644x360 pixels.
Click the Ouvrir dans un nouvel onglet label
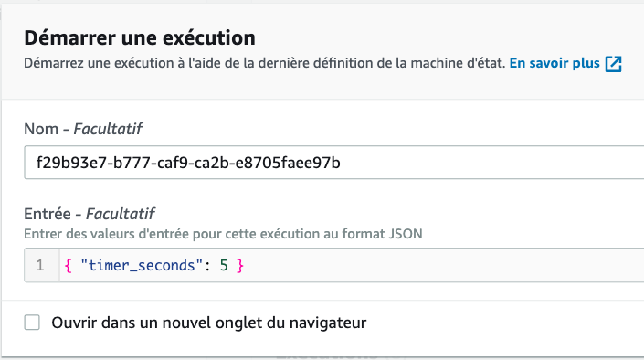coord(208,323)
